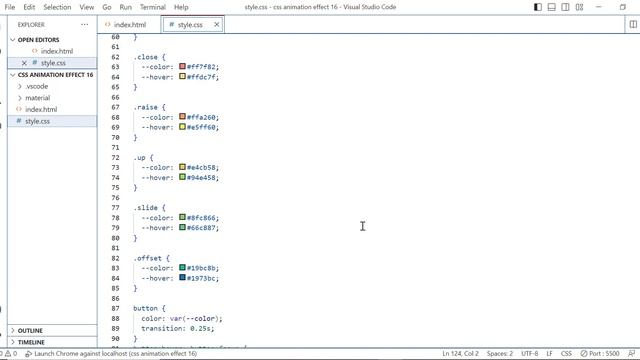Click Spaces: 2 indentation setting
640x360 pixels.
[x=500, y=353]
